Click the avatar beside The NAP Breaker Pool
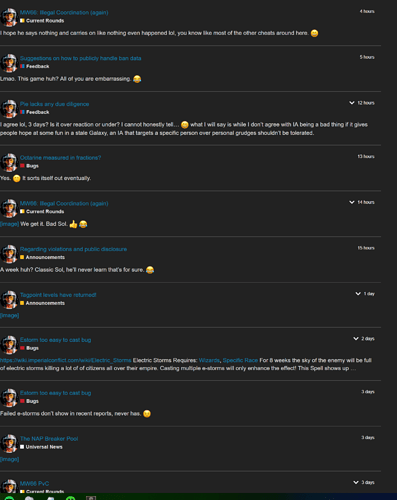 pos(9,443)
